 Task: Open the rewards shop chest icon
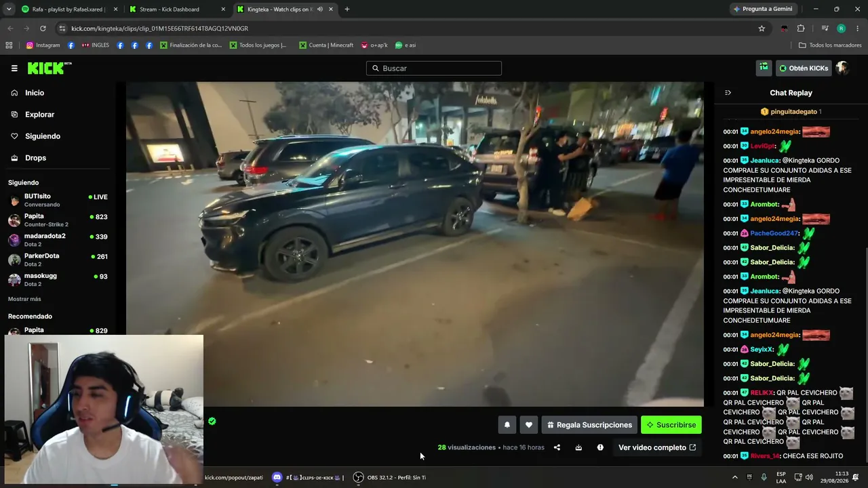[764, 68]
